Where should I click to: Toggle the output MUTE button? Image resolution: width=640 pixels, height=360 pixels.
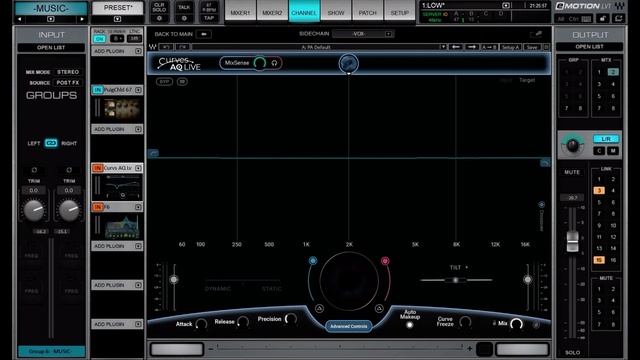click(572, 172)
